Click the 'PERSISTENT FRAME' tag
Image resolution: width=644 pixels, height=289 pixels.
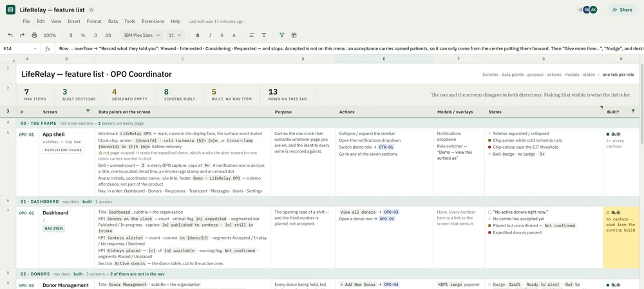(x=64, y=150)
